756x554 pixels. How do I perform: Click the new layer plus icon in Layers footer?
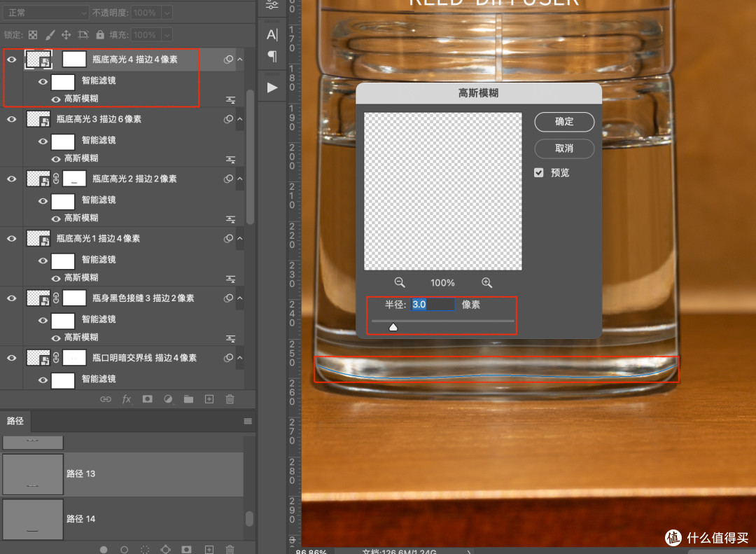click(209, 399)
